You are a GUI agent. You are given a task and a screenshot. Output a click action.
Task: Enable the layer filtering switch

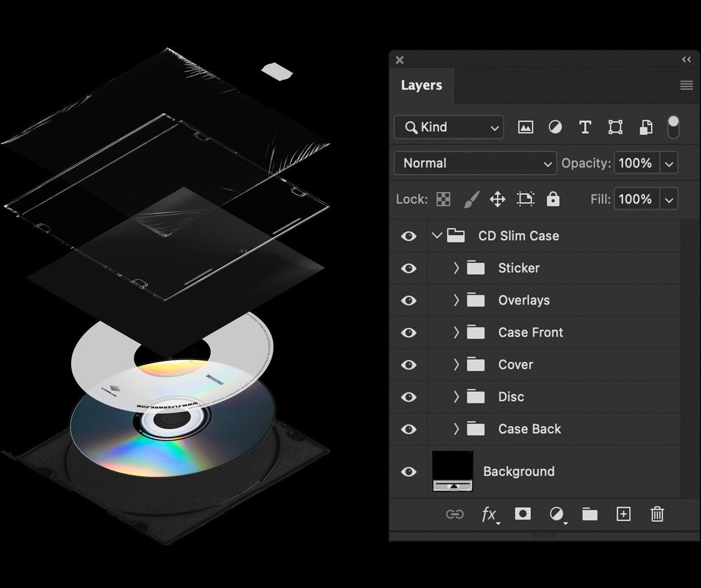coord(674,127)
